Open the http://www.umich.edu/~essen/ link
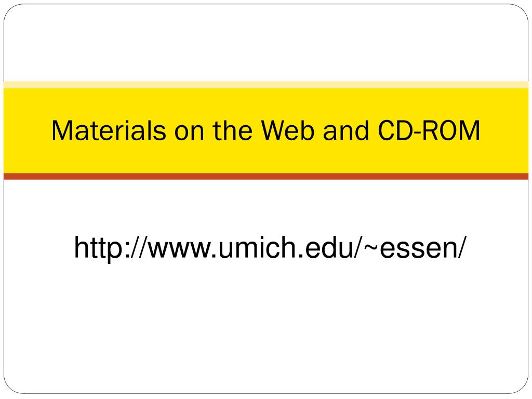 [270, 248]
